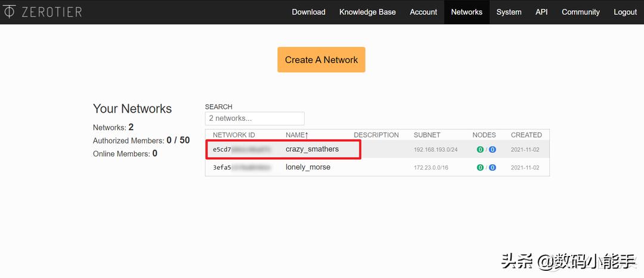Click Logout in the header
644x278 pixels.
(x=625, y=12)
